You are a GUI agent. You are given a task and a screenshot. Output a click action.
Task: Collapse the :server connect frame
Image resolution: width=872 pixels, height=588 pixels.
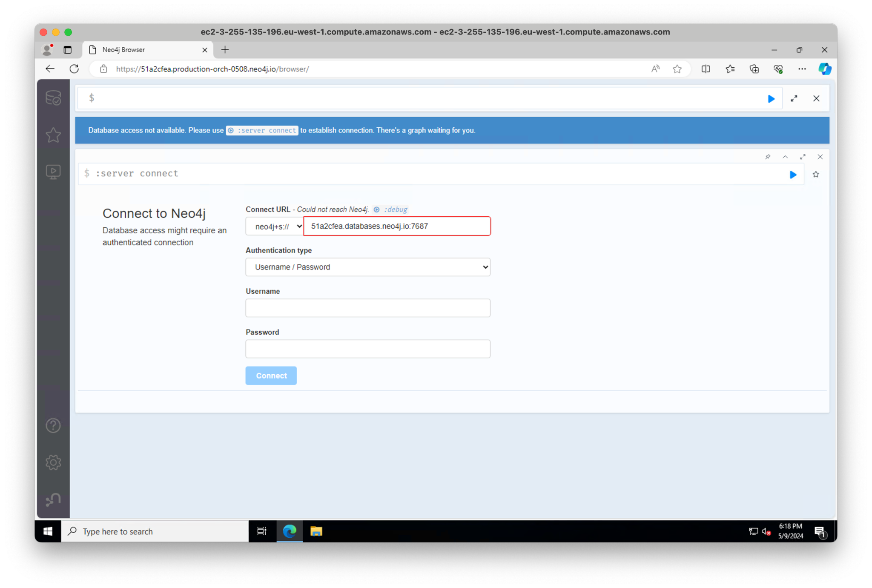click(x=785, y=157)
